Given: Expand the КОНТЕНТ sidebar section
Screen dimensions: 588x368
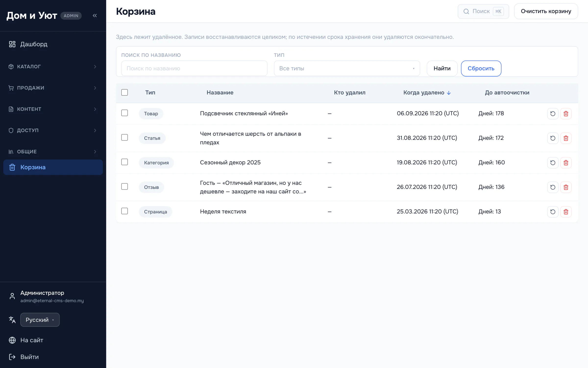Looking at the screenshot, I should click(x=53, y=109).
